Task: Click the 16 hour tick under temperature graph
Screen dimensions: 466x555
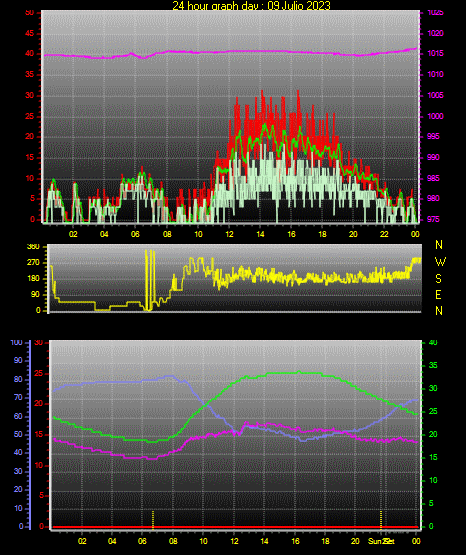Action: point(295,541)
